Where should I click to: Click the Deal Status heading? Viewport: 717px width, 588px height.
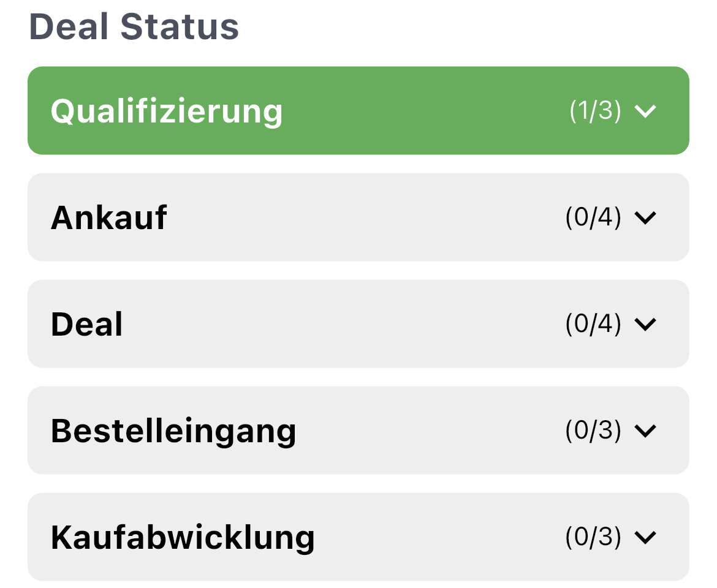tap(134, 28)
